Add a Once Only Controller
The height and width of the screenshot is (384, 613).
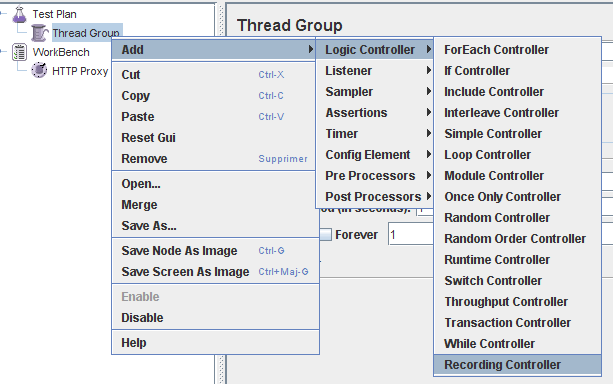[x=517, y=197]
